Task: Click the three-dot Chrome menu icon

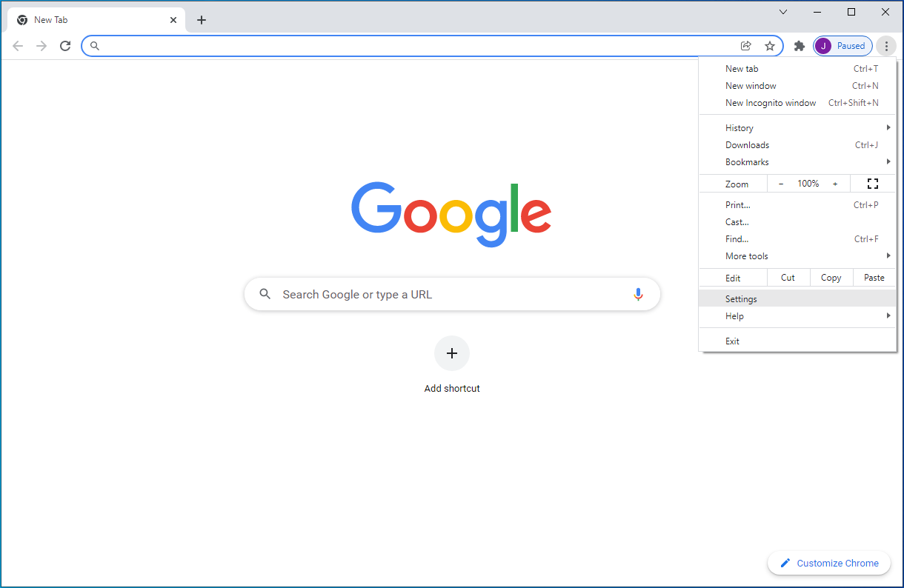Action: tap(886, 45)
